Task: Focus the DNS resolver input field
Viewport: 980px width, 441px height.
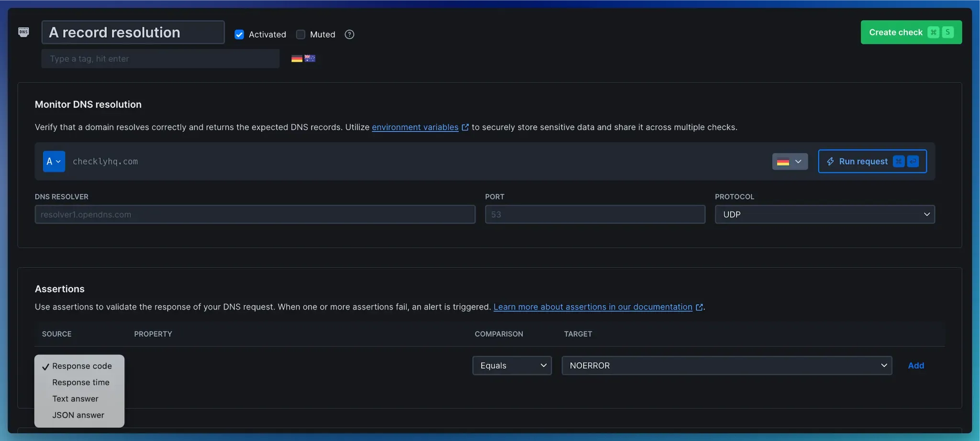Action: click(x=255, y=214)
